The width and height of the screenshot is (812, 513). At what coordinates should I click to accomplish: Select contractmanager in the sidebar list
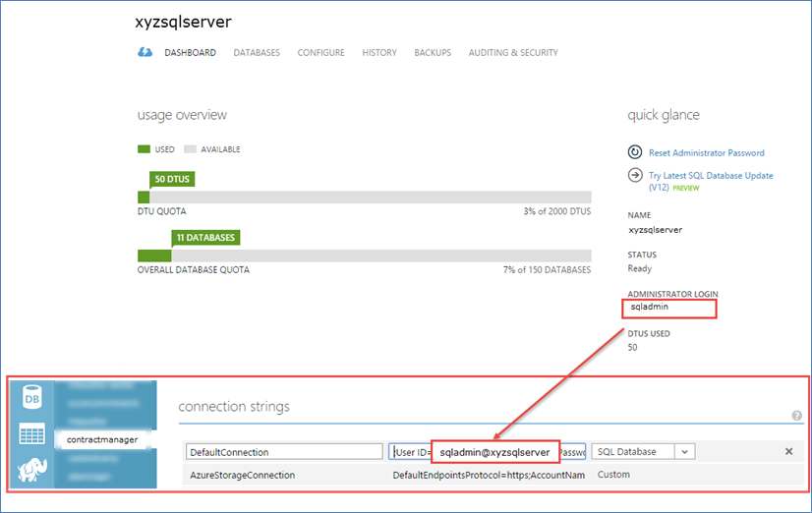[x=104, y=439]
